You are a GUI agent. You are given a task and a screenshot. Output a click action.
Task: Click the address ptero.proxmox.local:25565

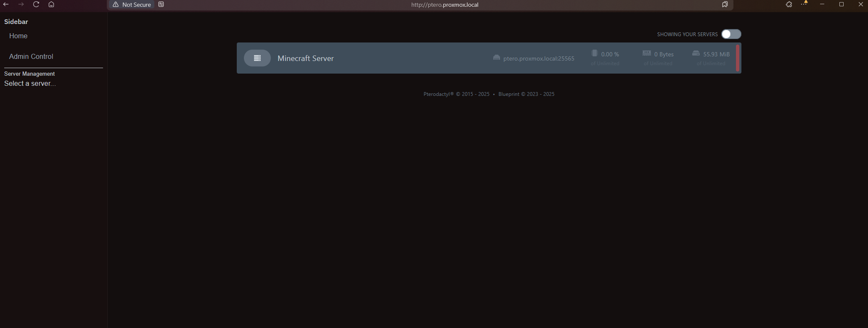pos(539,58)
